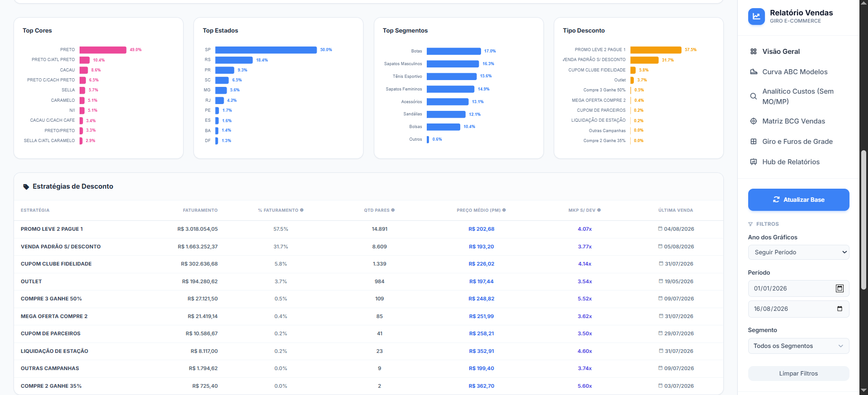Click the Analítico Custos magnifier icon

[x=754, y=96]
